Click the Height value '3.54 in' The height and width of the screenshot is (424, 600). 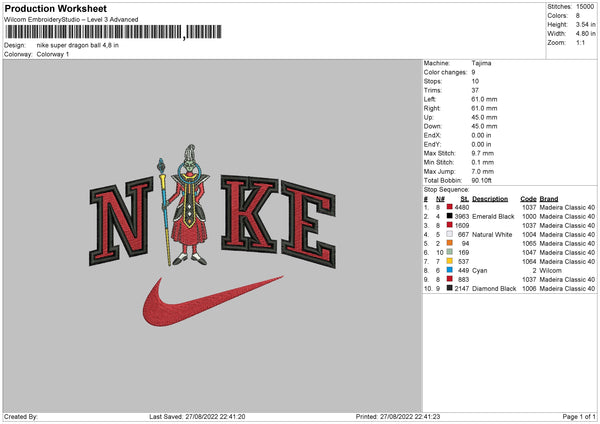click(585, 24)
